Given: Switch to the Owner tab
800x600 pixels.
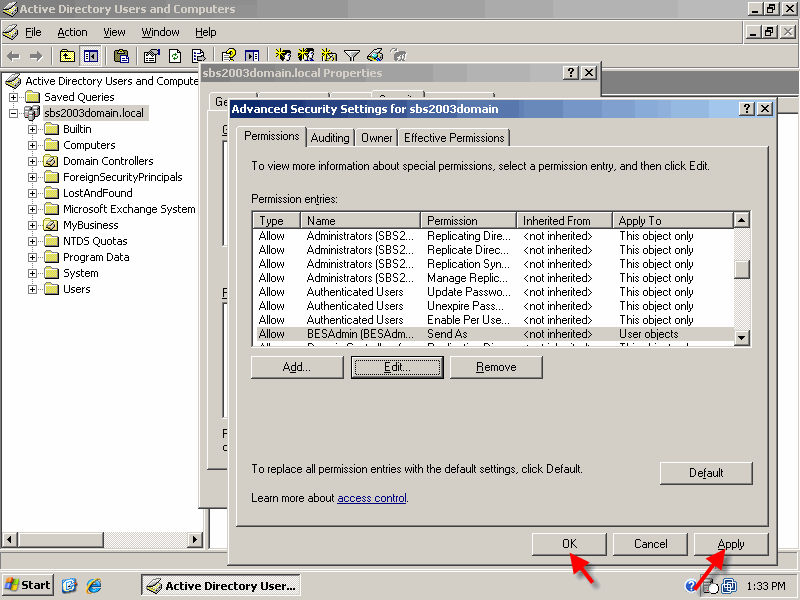Looking at the screenshot, I should (x=377, y=138).
